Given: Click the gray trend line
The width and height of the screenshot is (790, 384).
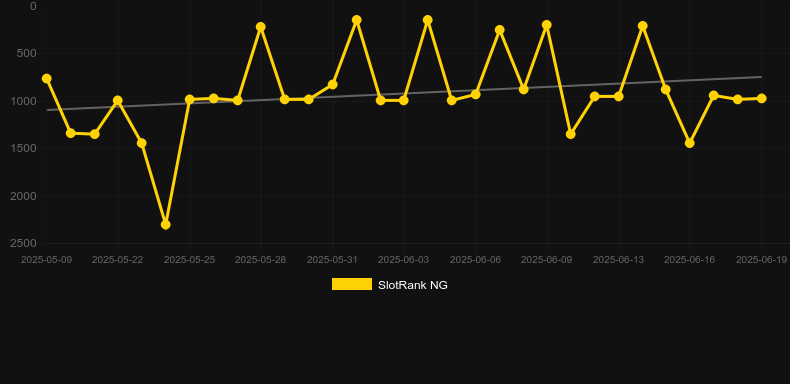Looking at the screenshot, I should pyautogui.click(x=404, y=93).
